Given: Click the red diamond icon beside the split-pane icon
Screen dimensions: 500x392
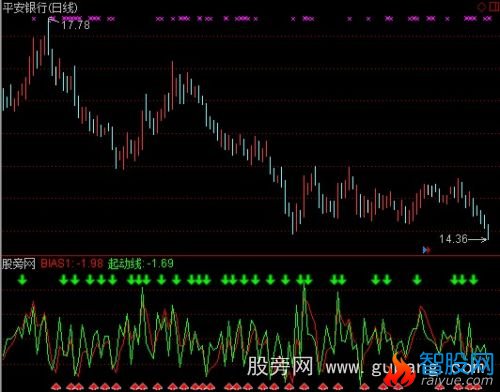Looking at the screenshot, I should tap(482, 7).
